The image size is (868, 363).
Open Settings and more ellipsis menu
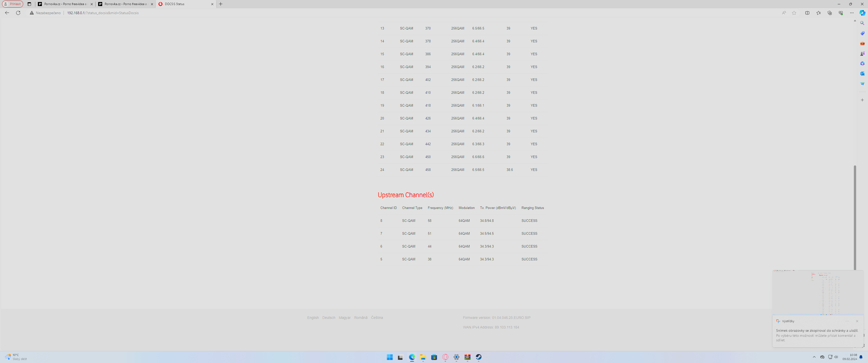point(852,13)
